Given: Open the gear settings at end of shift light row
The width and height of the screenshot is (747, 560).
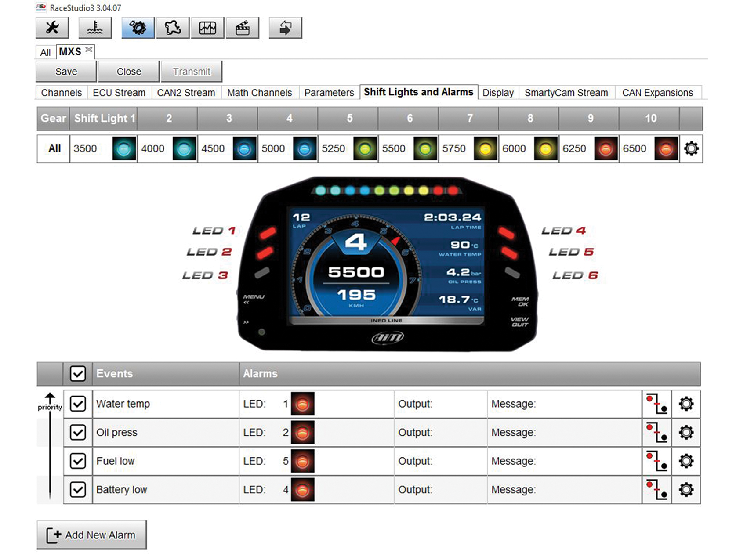Looking at the screenshot, I should click(x=692, y=149).
